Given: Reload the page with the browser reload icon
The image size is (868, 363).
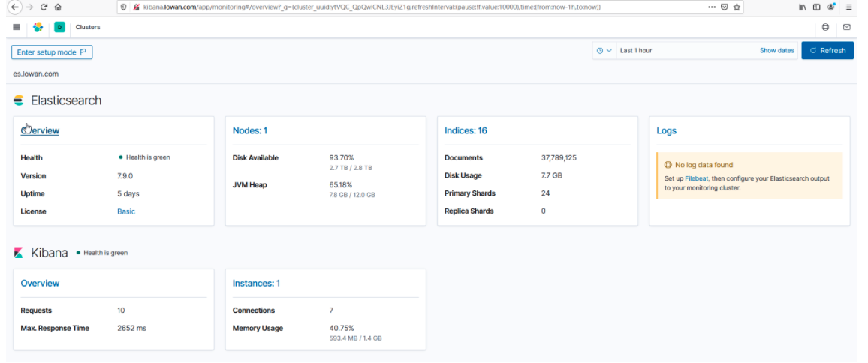Looking at the screenshot, I should point(44,7).
